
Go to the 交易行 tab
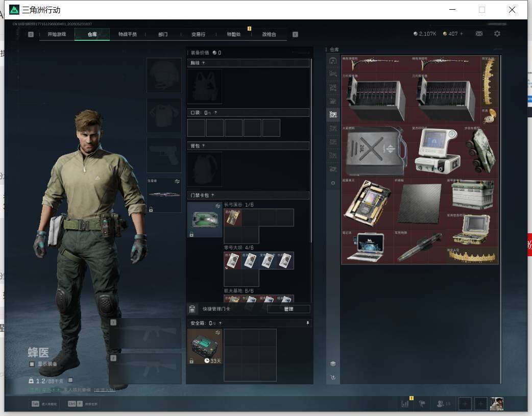point(198,34)
